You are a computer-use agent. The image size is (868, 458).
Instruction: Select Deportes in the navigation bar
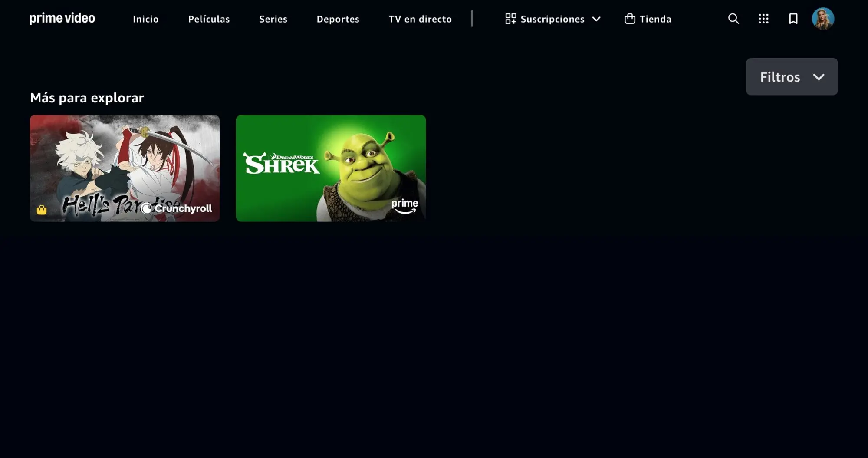point(338,19)
